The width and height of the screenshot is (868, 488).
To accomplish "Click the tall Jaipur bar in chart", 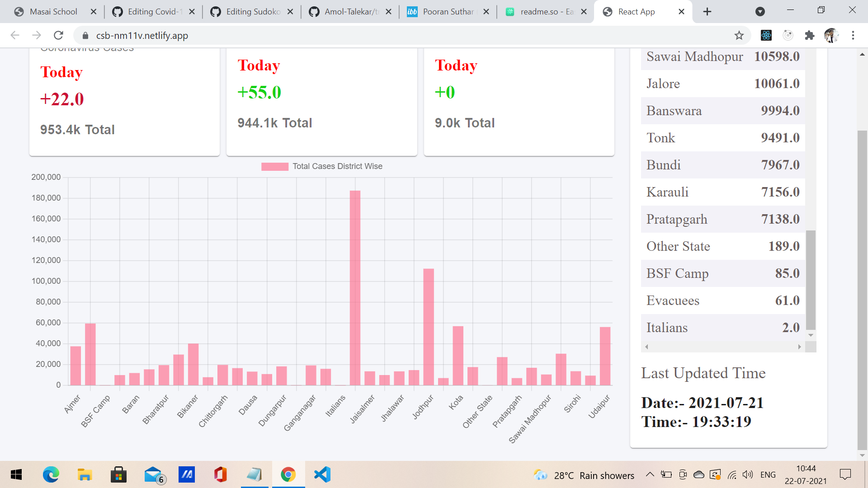I will point(355,288).
